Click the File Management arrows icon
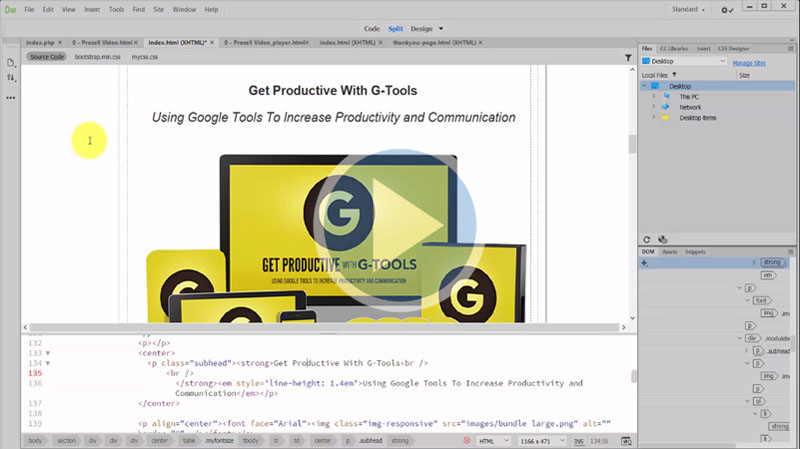Viewport: 800px width, 449px height. coord(11,77)
